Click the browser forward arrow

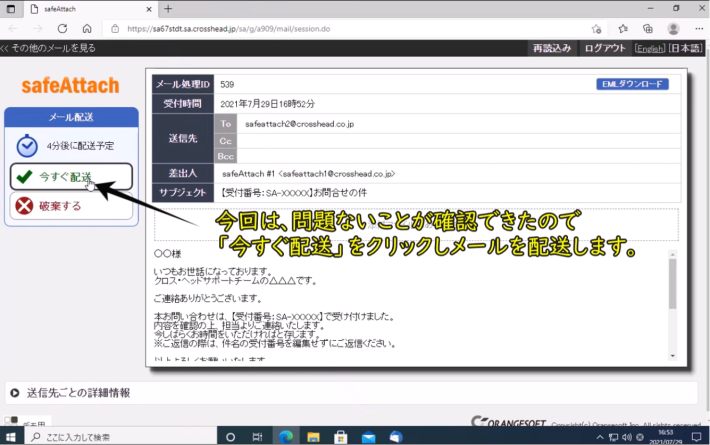pyautogui.click(x=38, y=29)
